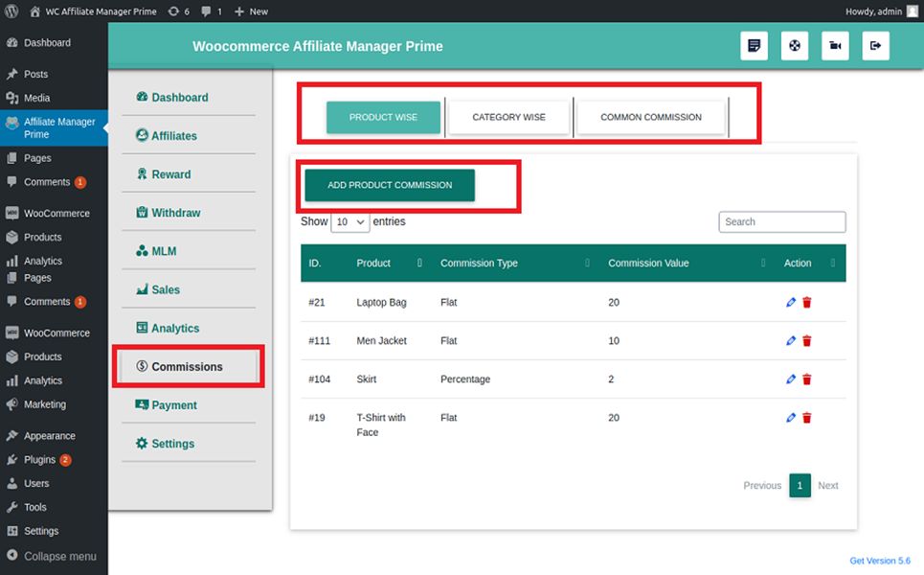Select the Common Commission tab
Viewport: 924px width, 575px height.
650,117
